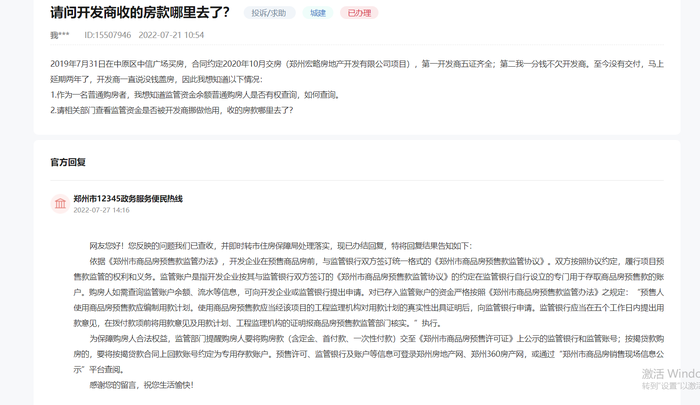Click question line 2 about 挪做他用
This screenshot has height=405, width=700.
click(172, 110)
